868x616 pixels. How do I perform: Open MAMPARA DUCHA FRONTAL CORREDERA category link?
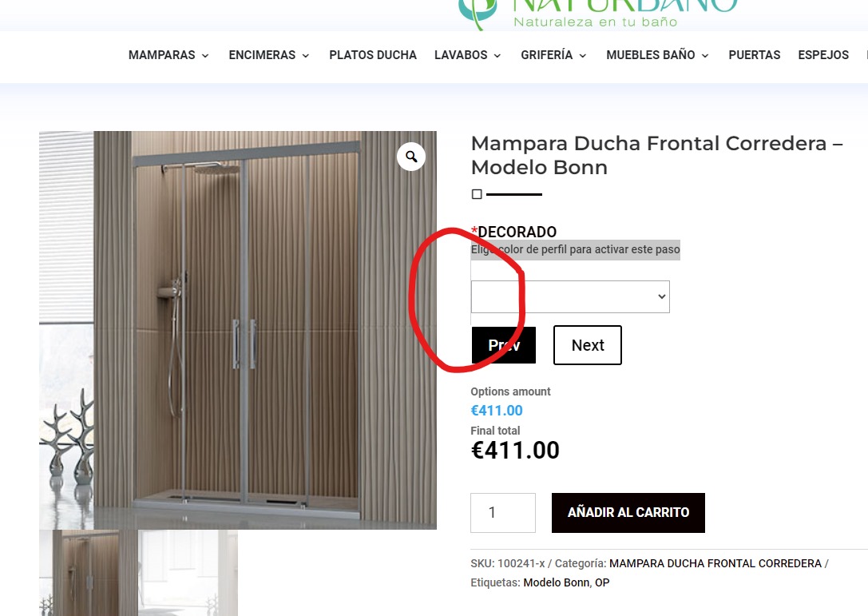tap(715, 563)
